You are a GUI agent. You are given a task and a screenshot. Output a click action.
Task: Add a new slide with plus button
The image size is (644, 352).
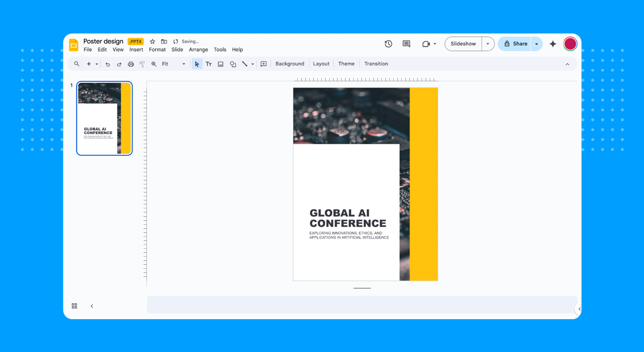point(89,64)
